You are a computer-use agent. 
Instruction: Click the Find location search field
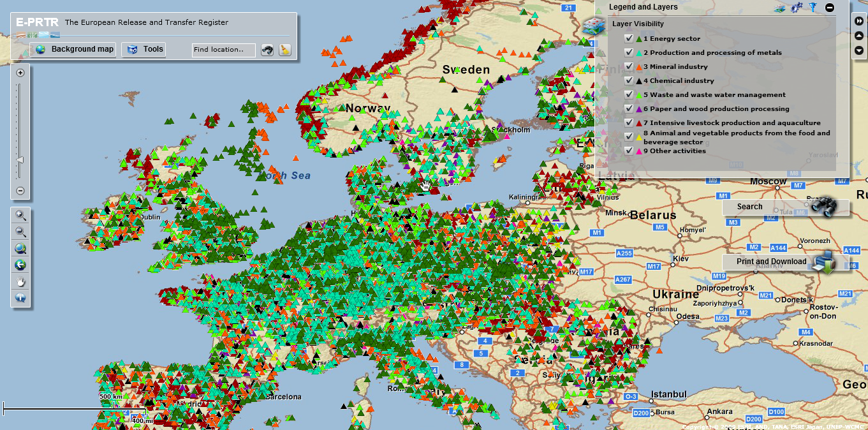224,50
